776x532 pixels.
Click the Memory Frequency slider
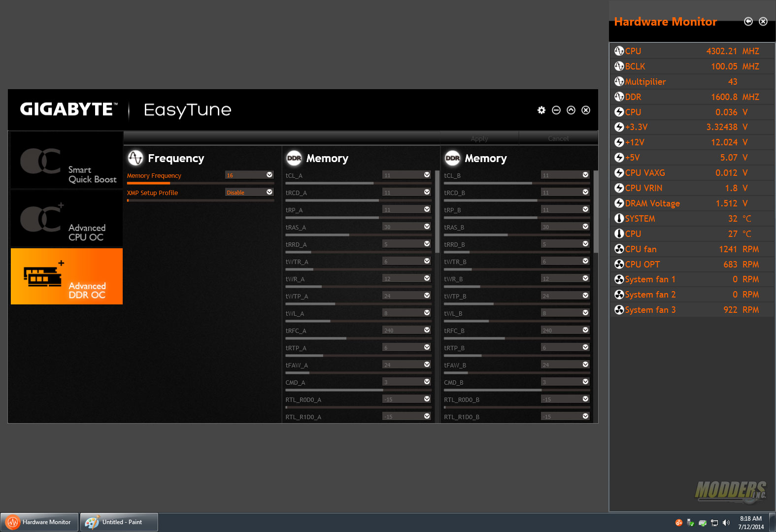coord(201,183)
